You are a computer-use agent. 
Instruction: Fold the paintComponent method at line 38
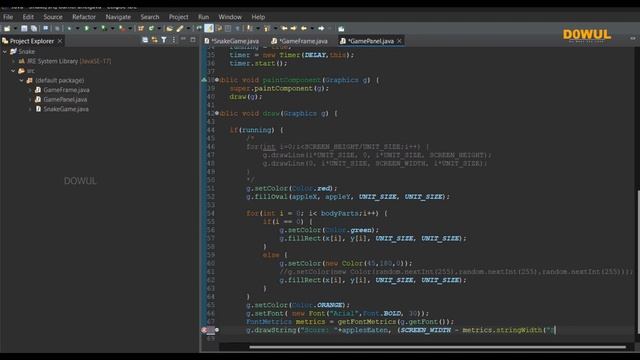[x=217, y=80]
